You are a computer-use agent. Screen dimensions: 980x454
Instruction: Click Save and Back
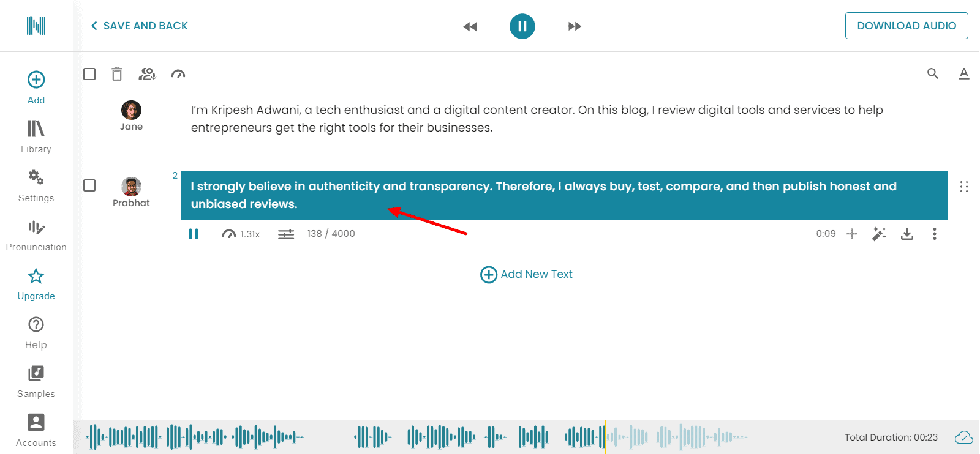click(140, 26)
